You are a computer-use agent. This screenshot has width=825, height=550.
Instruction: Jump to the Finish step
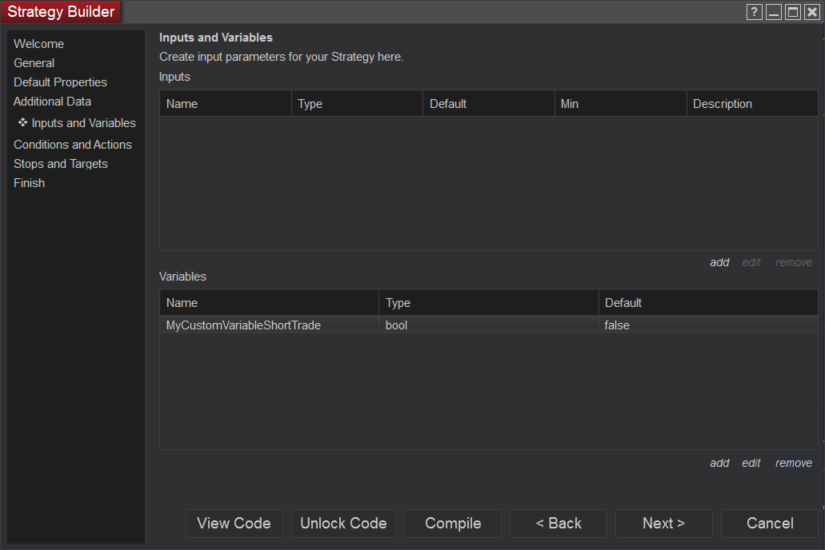click(x=29, y=183)
